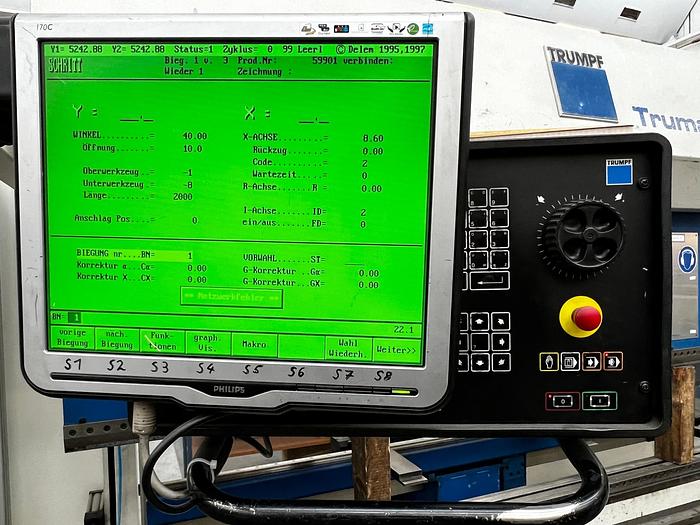Select the Länge value field showing 2000
Viewport: 700px width, 525px height.
[x=183, y=196]
